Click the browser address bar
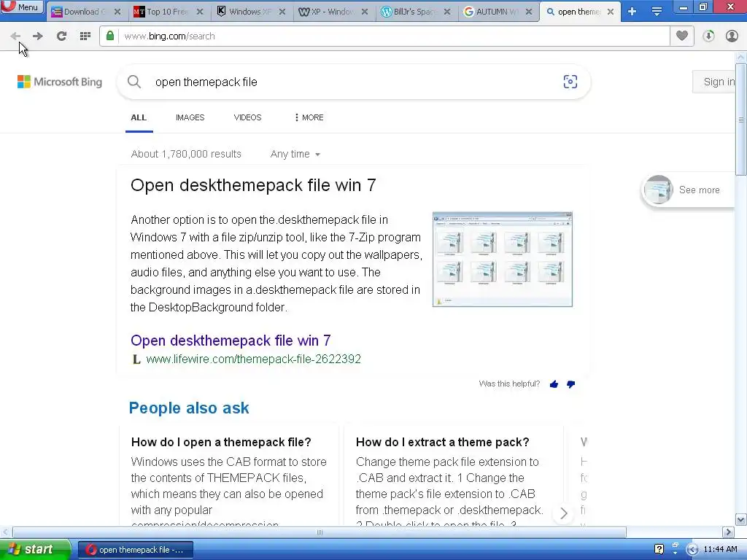The width and height of the screenshot is (747, 560). tap(393, 36)
